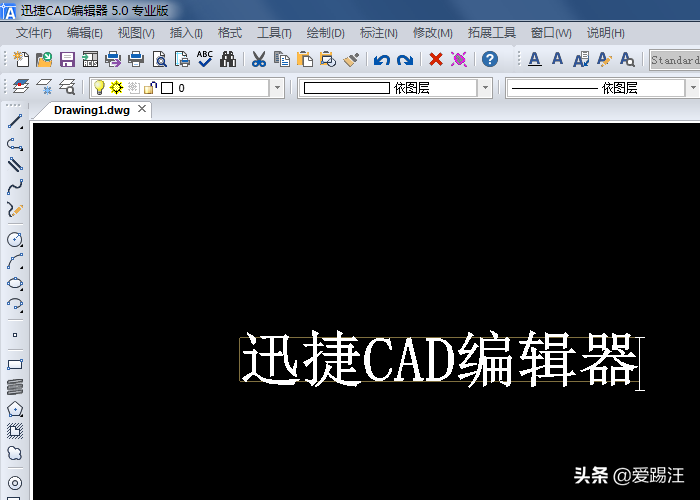Image resolution: width=700 pixels, height=500 pixels.
Task: Undo the last action
Action: pos(382,59)
